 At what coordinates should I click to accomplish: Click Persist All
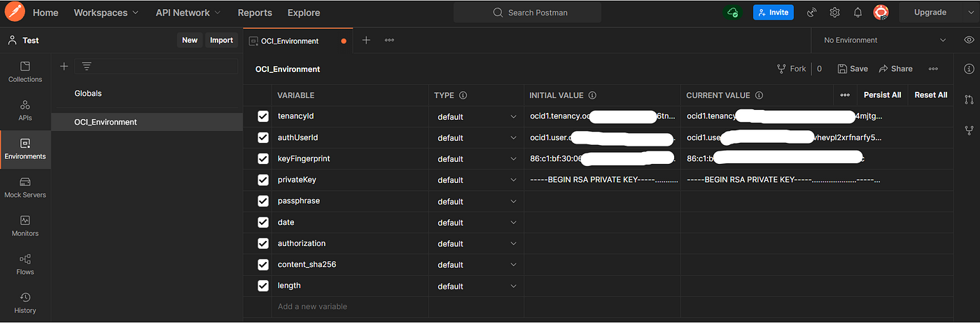coord(882,95)
